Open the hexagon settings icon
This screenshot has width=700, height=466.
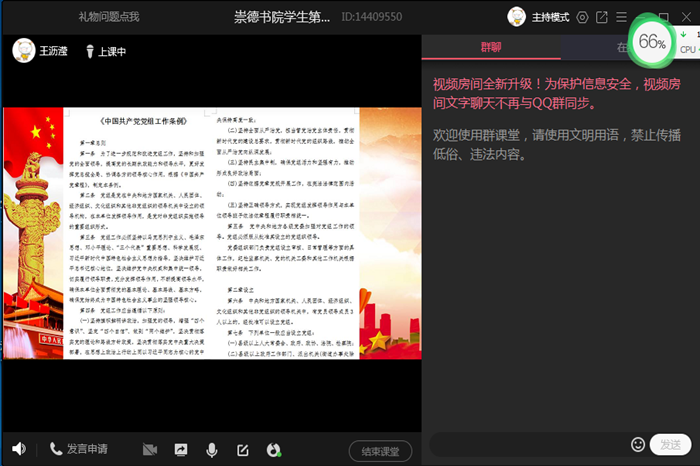coord(582,17)
